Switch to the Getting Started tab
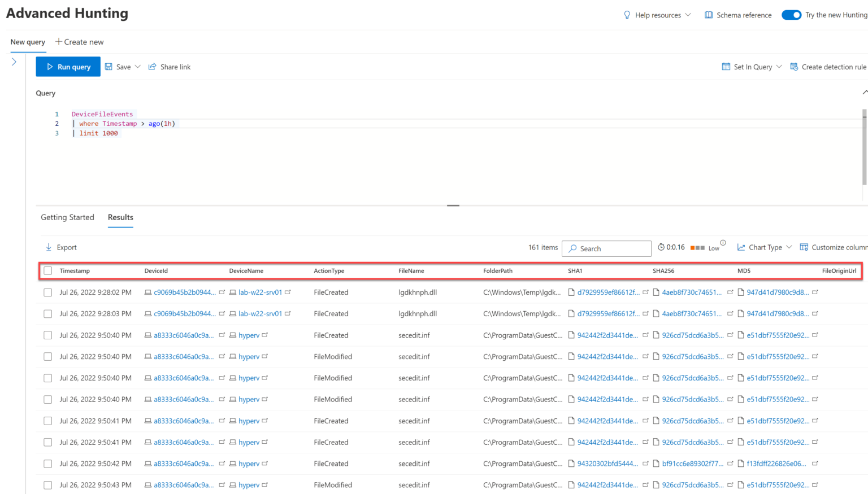This screenshot has height=494, width=868. [x=67, y=217]
